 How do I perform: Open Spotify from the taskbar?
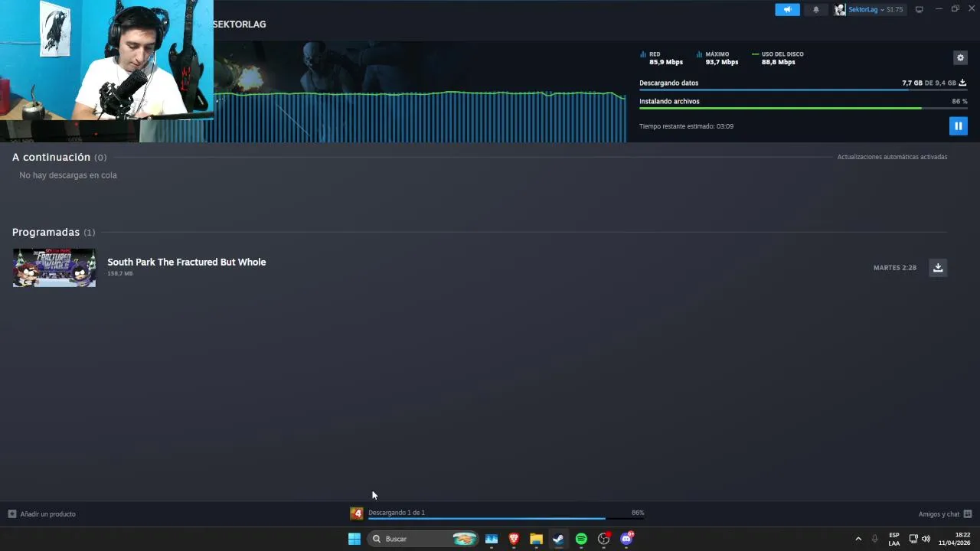click(581, 539)
